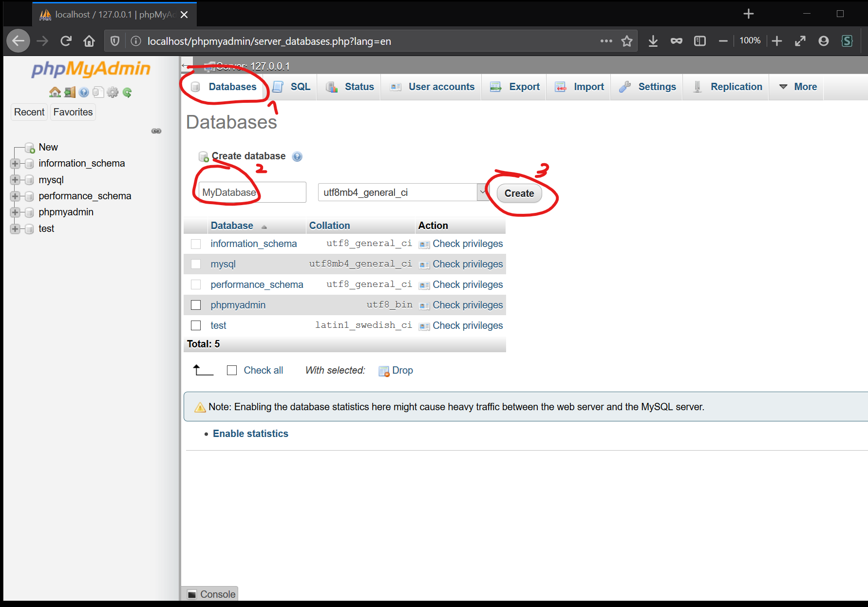868x607 pixels.
Task: Open the More tab dropdown
Action: pyautogui.click(x=797, y=87)
